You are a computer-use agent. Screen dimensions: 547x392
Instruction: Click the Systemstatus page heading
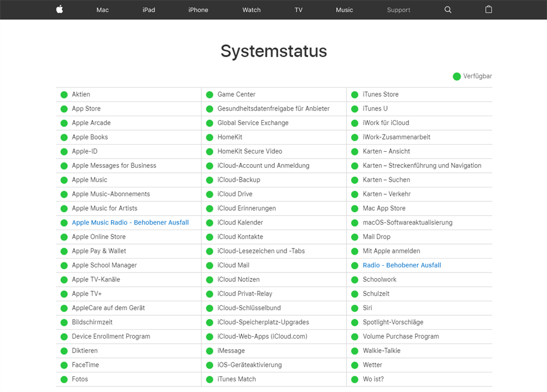(x=273, y=51)
